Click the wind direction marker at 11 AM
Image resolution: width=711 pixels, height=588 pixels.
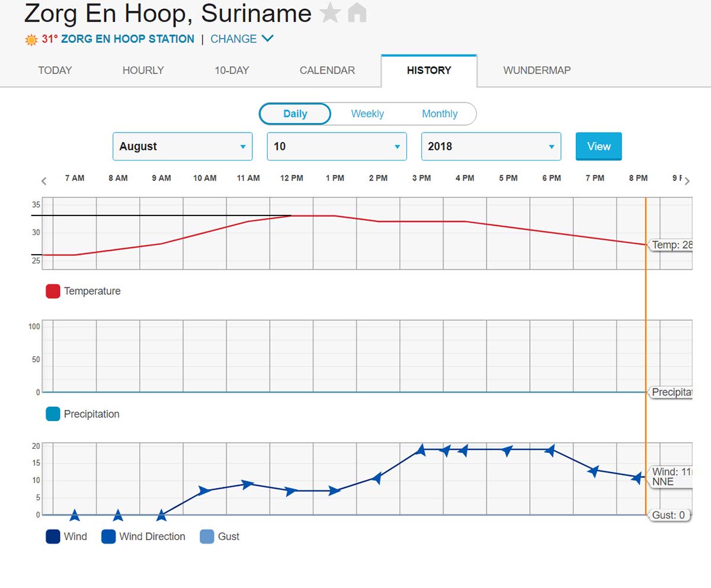(248, 485)
